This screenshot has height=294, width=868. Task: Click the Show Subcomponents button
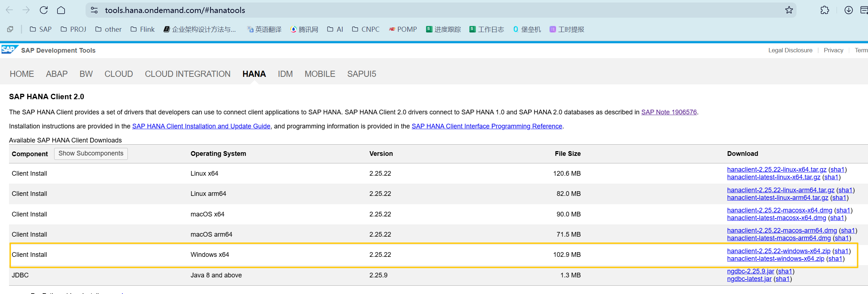[91, 153]
